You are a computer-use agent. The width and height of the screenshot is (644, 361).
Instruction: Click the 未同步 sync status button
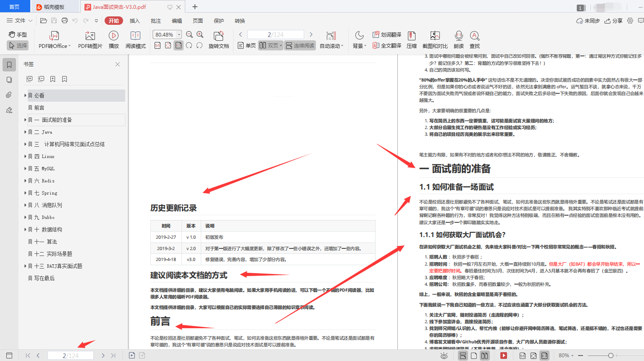click(x=588, y=21)
